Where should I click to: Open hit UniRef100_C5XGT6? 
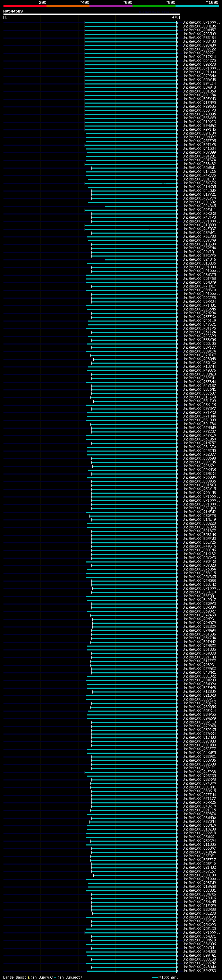coord(199,183)
